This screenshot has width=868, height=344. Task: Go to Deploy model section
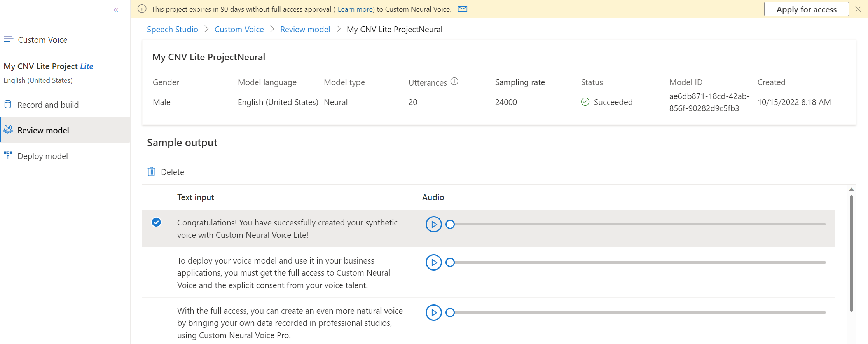pos(43,156)
